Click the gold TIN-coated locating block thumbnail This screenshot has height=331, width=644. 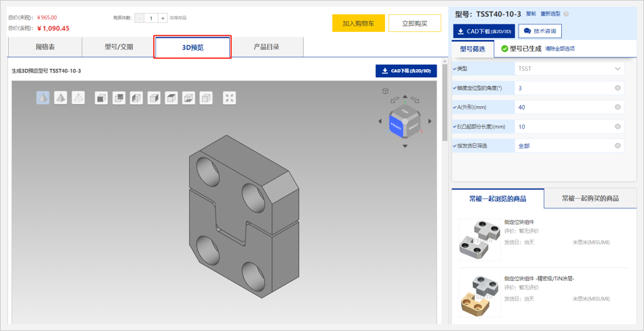[479, 296]
